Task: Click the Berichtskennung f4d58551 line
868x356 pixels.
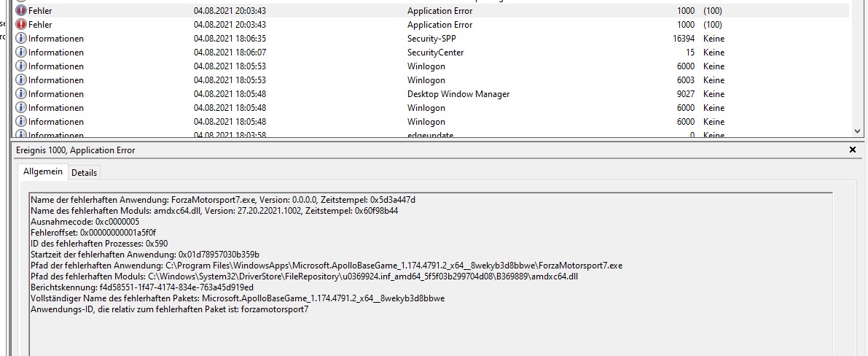Action: (142, 287)
